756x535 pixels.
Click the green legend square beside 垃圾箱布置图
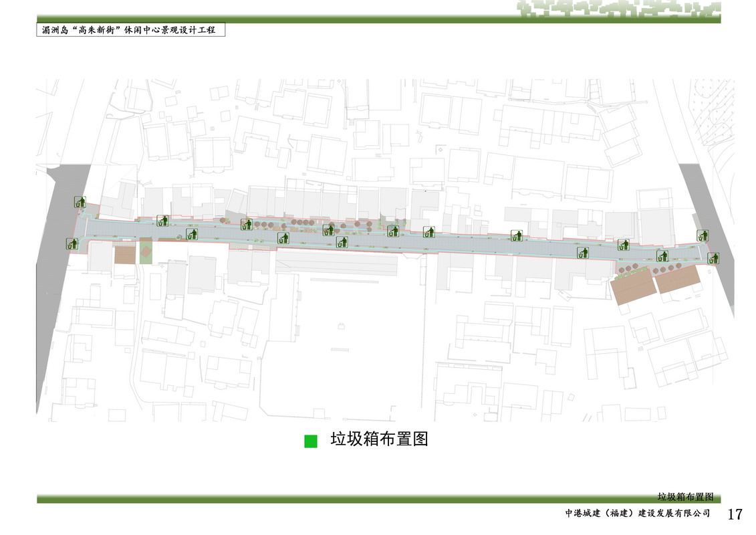tap(311, 441)
